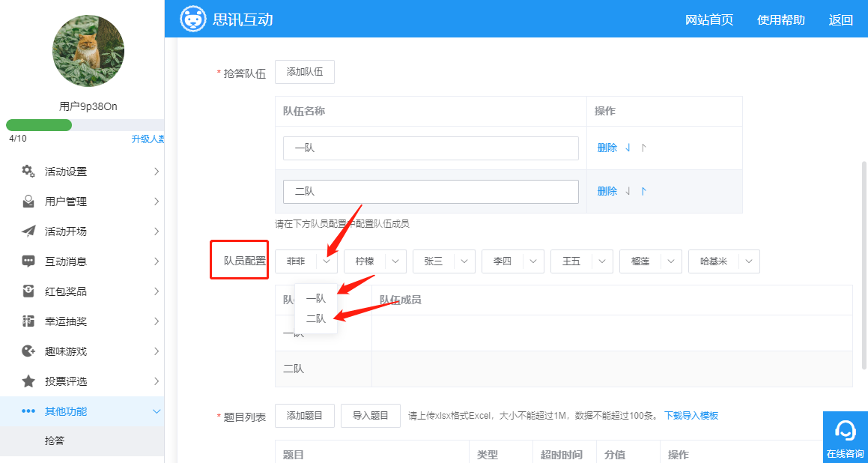The width and height of the screenshot is (868, 463).
Task: Edit the 一队 team name field
Action: pos(431,148)
